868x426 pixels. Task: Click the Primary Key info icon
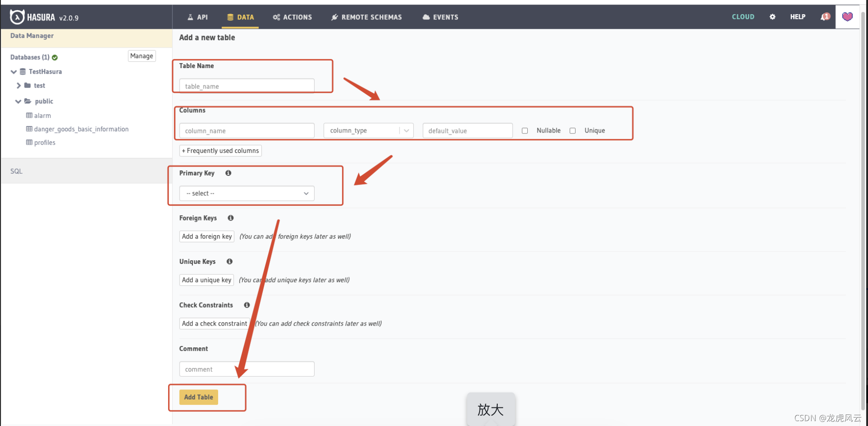[228, 173]
